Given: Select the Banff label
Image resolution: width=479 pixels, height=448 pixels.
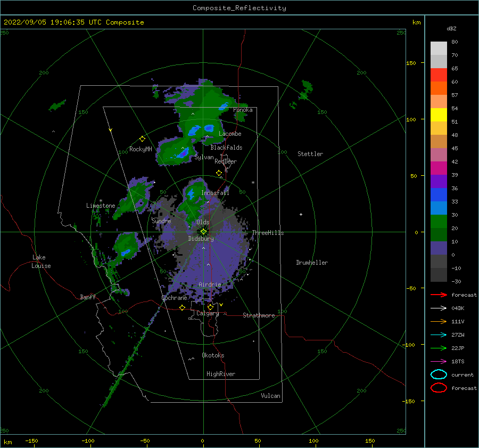Looking at the screenshot, I should pos(88,297).
